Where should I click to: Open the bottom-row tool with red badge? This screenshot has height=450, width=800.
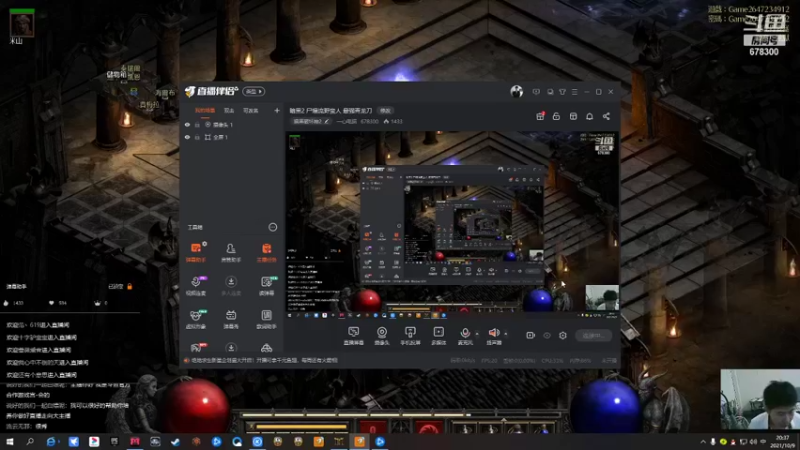pyautogui.click(x=196, y=348)
